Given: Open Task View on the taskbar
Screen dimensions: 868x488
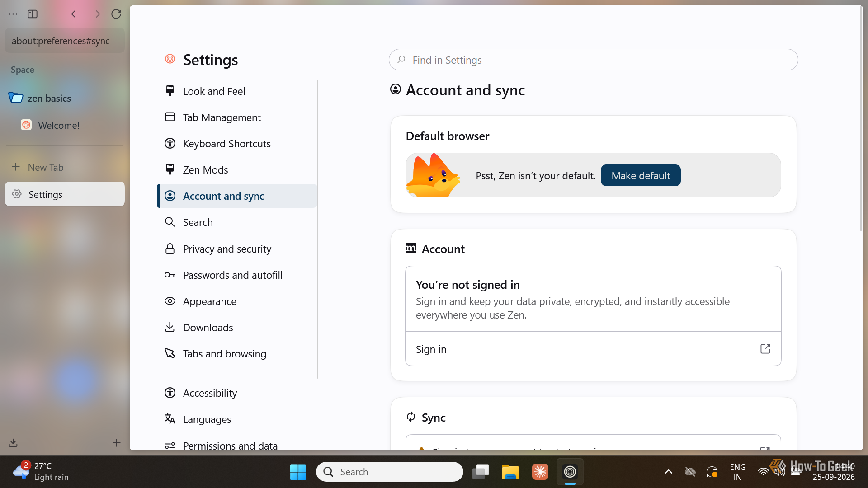Looking at the screenshot, I should click(x=481, y=472).
